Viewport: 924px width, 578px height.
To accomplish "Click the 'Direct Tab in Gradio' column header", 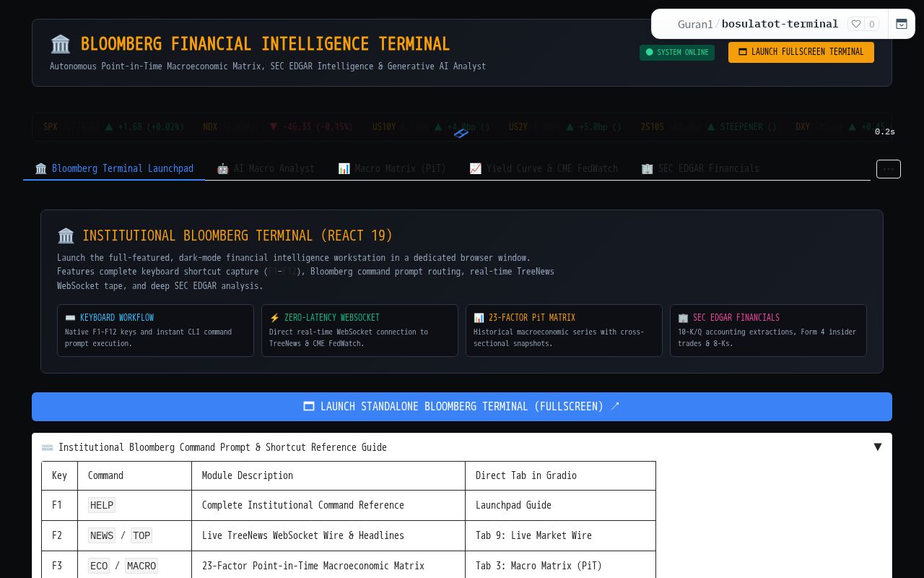I will (560, 476).
